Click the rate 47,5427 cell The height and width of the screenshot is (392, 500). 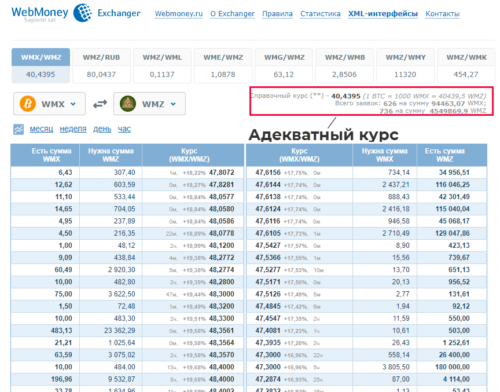tap(268, 245)
